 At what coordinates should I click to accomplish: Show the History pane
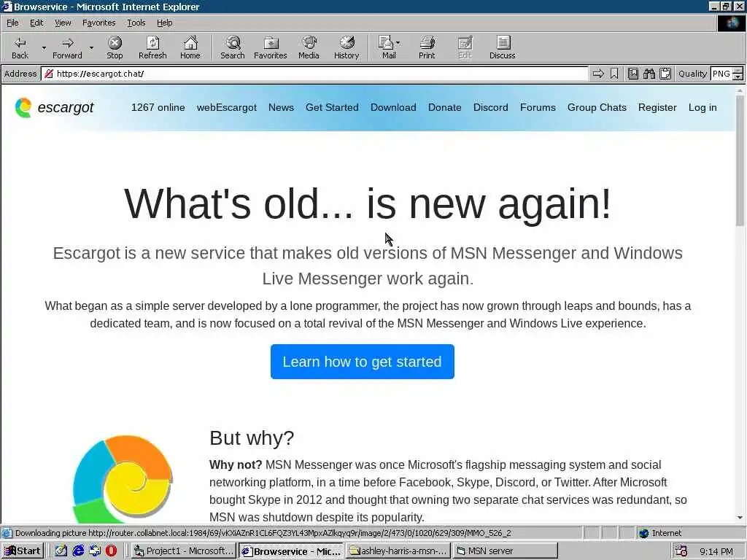coord(347,47)
